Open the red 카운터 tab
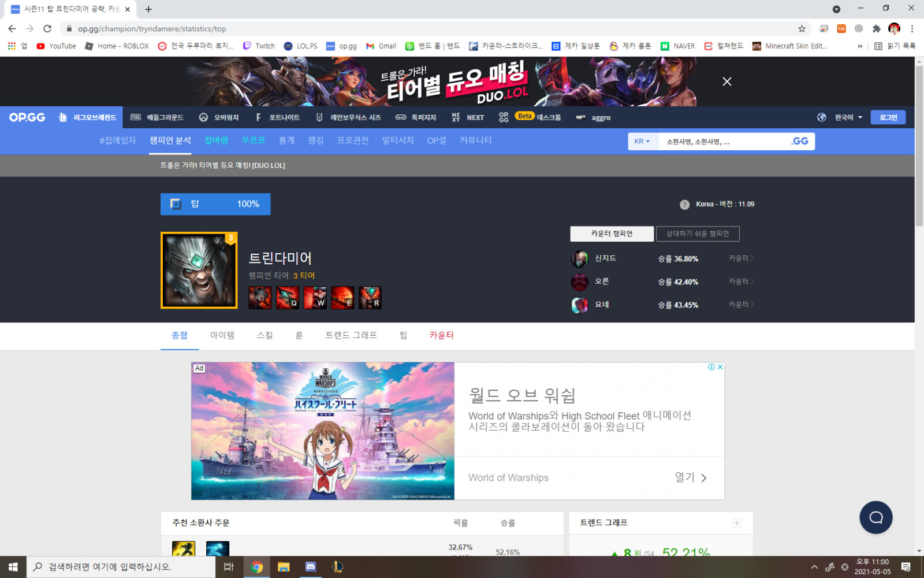 point(442,336)
